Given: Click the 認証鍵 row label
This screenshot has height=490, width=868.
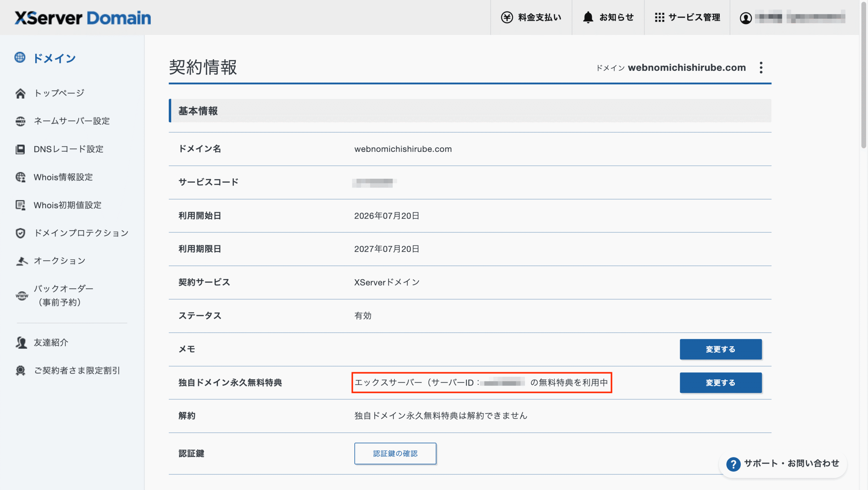Looking at the screenshot, I should coord(191,454).
